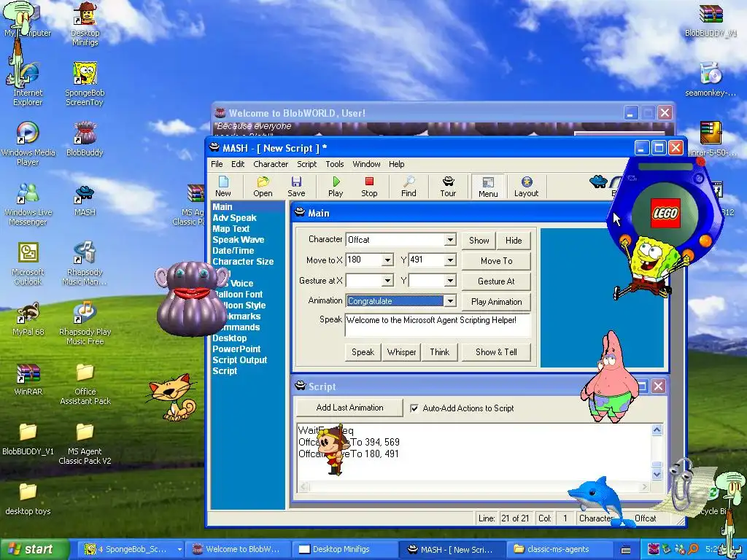Halt the script with the Stop icon
Screen dimensions: 747x560
tap(369, 186)
